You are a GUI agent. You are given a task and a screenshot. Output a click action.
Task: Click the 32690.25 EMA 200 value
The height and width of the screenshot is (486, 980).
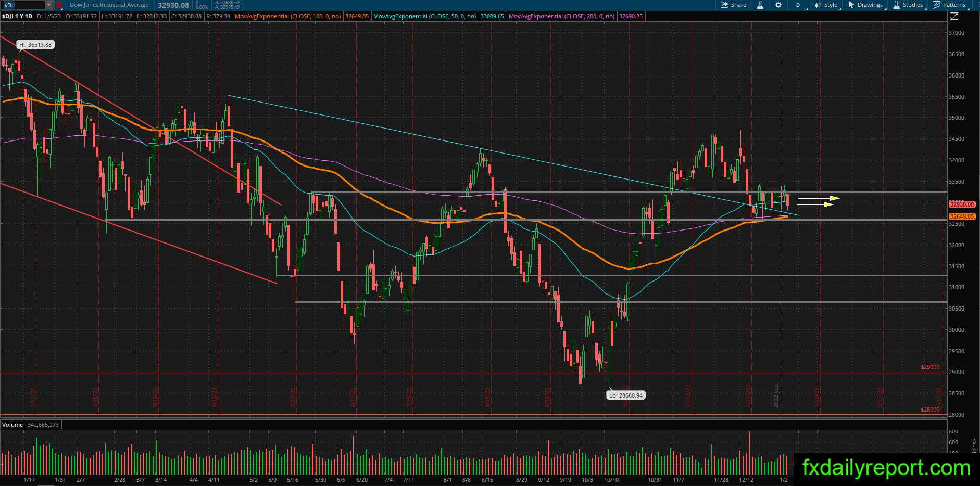coord(631,16)
